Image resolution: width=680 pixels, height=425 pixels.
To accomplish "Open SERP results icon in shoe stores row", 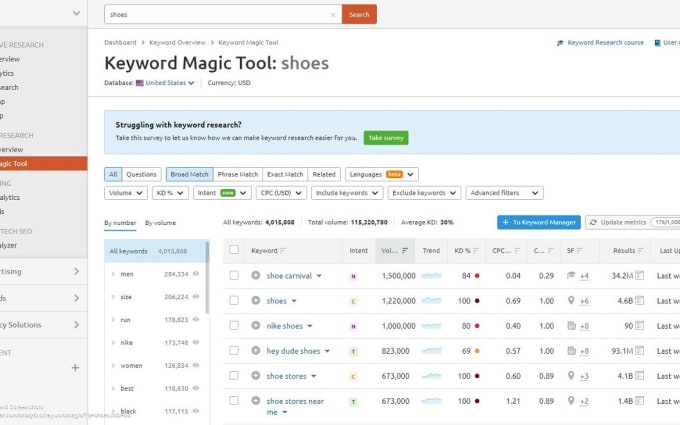I will (x=639, y=376).
